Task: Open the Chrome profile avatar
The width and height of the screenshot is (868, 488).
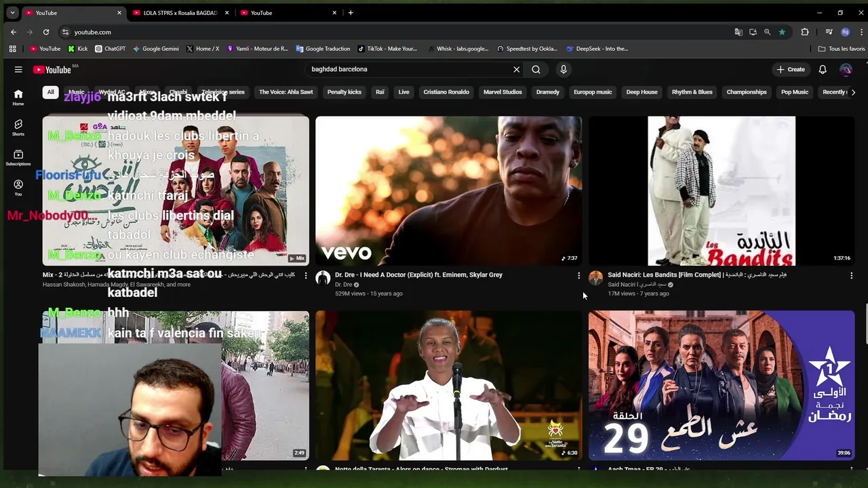Action: pos(845,32)
